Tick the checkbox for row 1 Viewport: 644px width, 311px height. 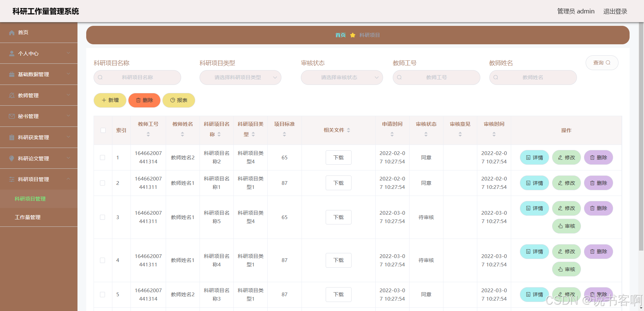click(103, 158)
